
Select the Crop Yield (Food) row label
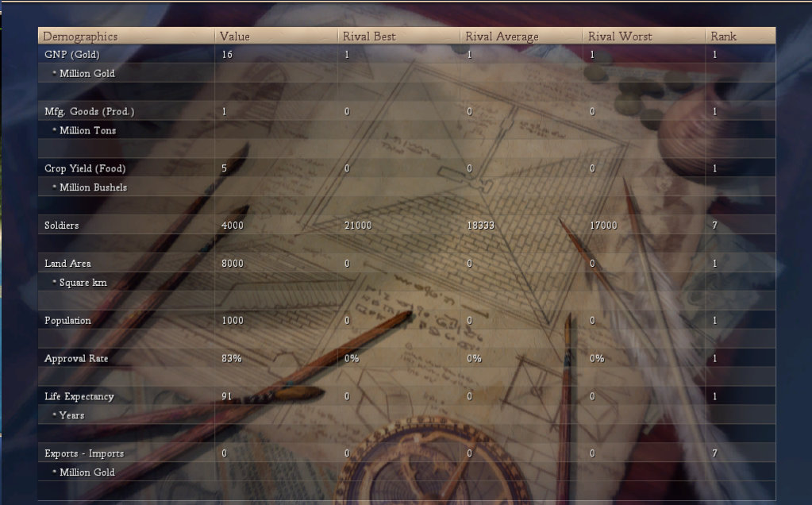[x=85, y=168]
